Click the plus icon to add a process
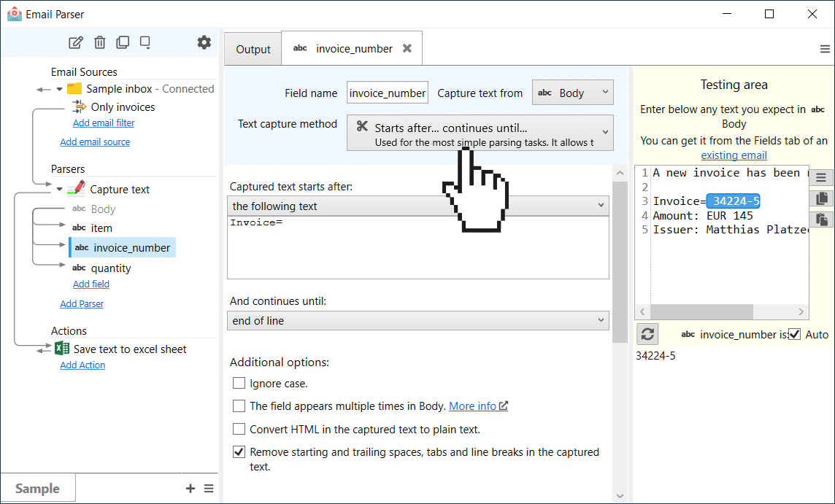This screenshot has width=835, height=504. click(190, 488)
